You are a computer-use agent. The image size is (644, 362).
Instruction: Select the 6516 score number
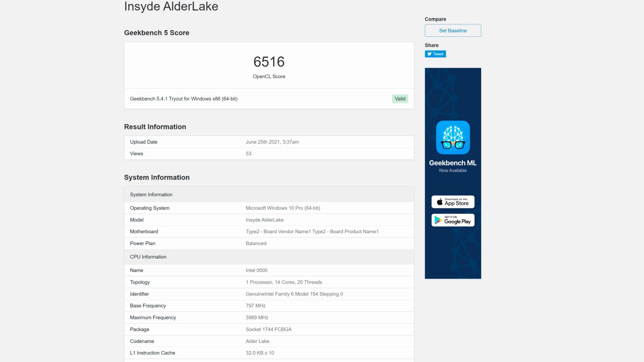tap(269, 62)
